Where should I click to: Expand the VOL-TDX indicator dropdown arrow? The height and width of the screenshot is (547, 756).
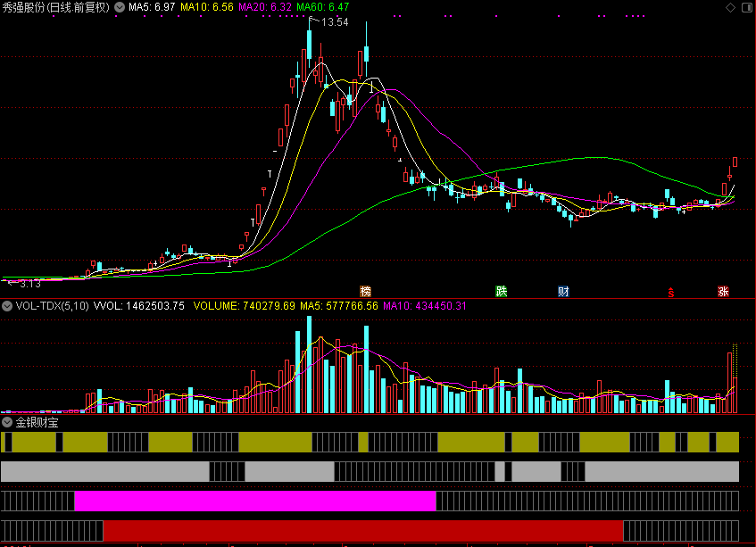[x=7, y=306]
